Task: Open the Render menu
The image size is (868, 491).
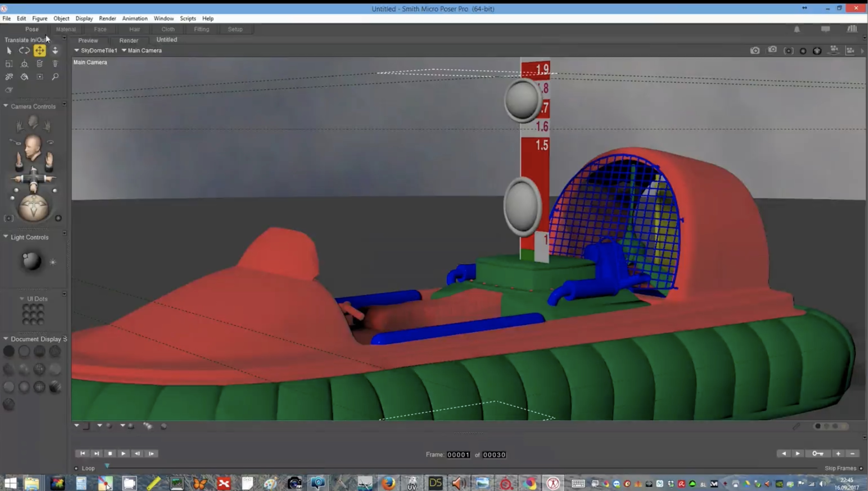Action: [107, 18]
